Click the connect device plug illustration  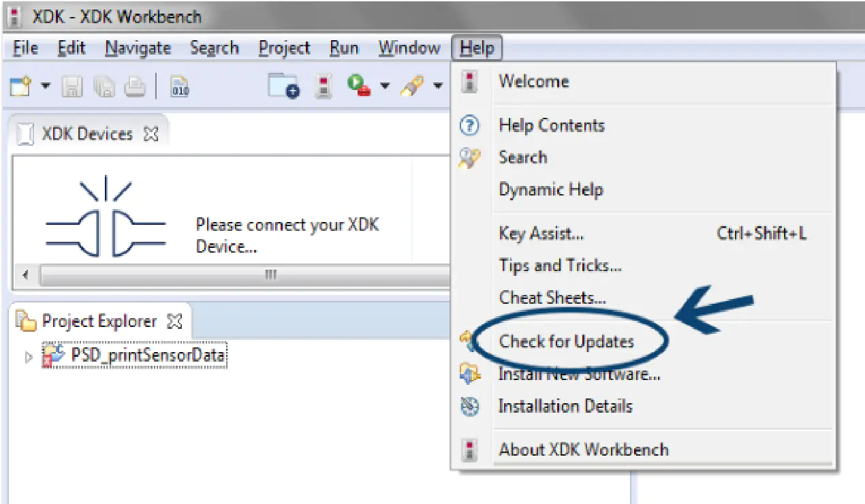pos(106,218)
